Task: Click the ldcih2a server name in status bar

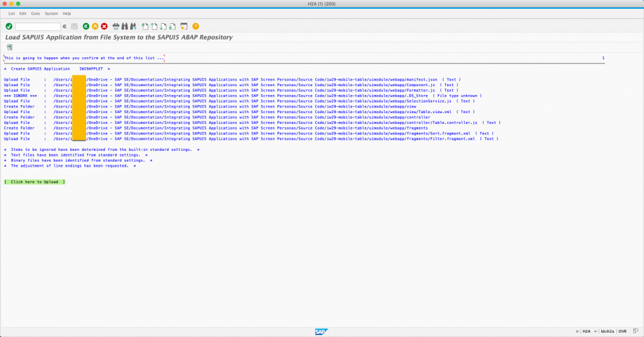Action: tap(607, 331)
